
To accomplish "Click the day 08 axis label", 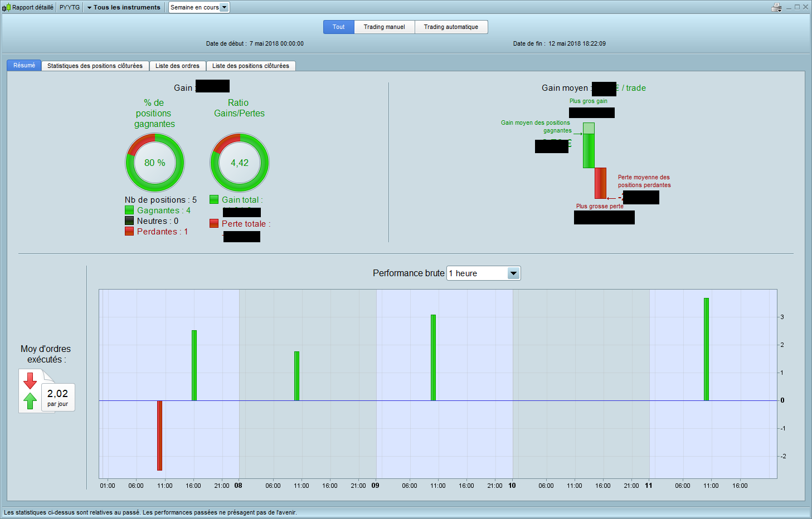I will pyautogui.click(x=238, y=486).
